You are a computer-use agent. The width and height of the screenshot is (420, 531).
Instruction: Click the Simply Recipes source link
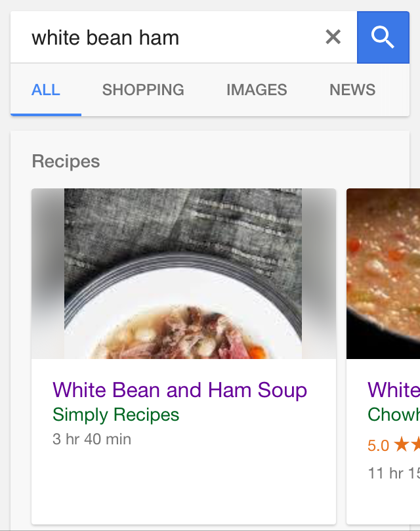pos(115,415)
